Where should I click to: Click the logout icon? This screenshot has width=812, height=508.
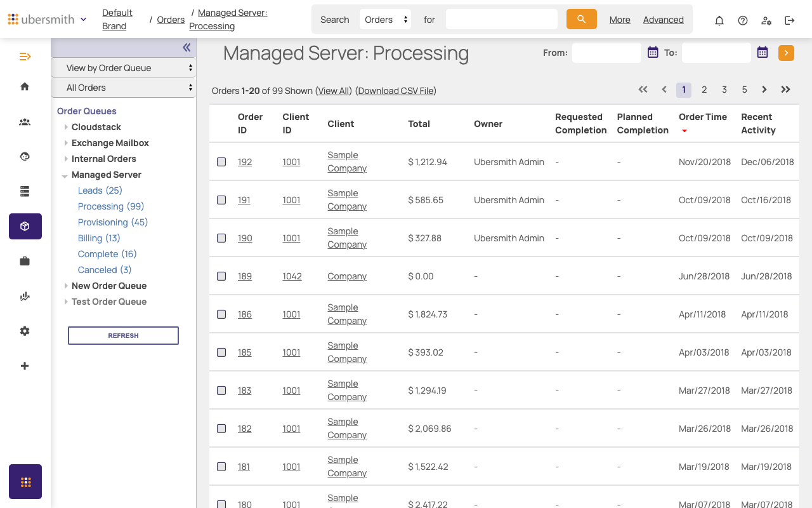click(x=790, y=20)
